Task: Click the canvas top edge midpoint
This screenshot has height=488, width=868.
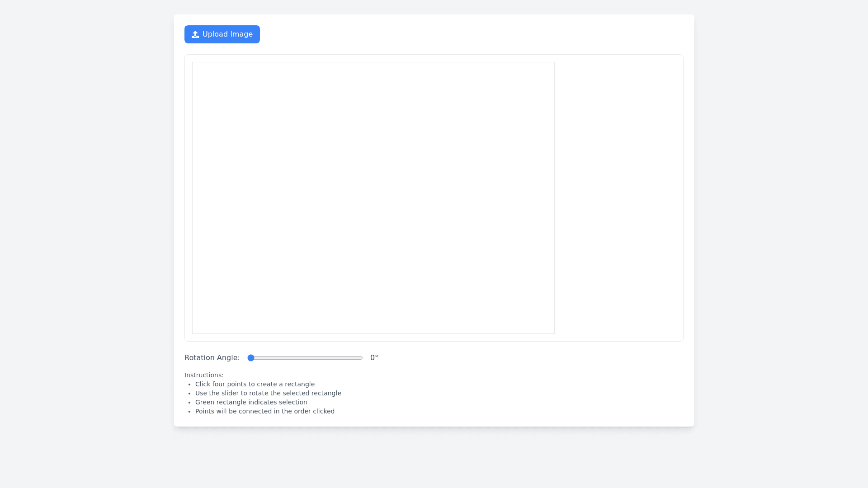Action: coord(373,63)
